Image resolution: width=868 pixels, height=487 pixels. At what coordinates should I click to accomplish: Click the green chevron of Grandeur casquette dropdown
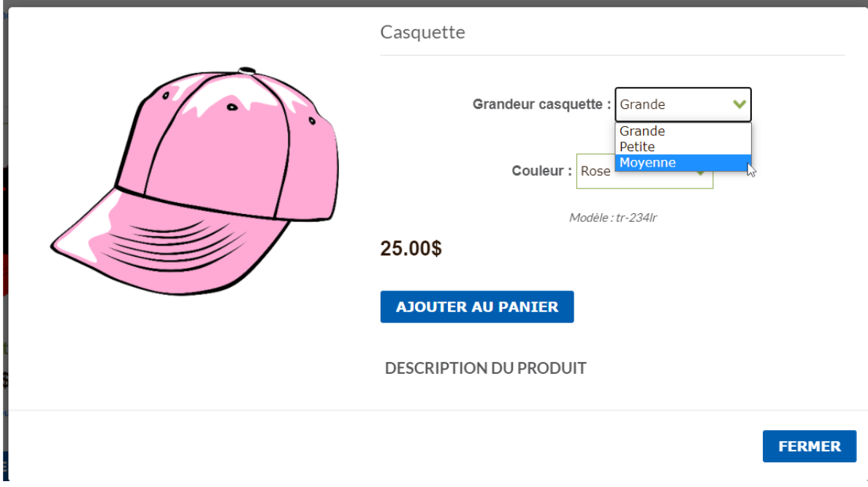(x=739, y=104)
